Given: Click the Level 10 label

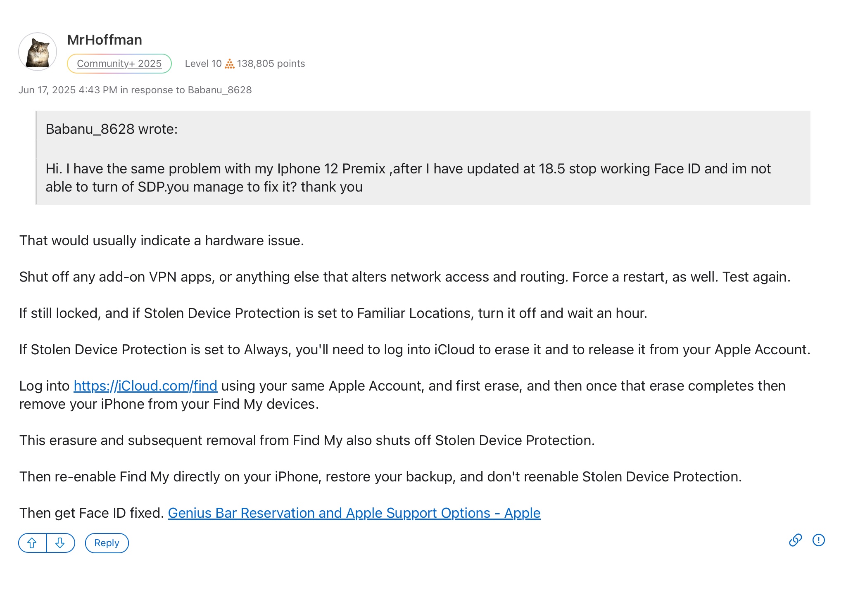Looking at the screenshot, I should [203, 64].
